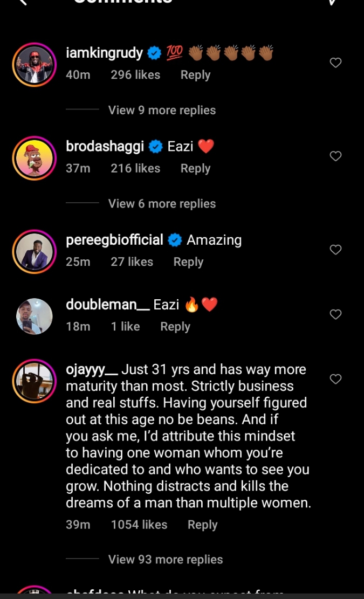Viewport: 364px width, 599px height.
Task: Go back using the top-left arrow
Action: [23, 3]
